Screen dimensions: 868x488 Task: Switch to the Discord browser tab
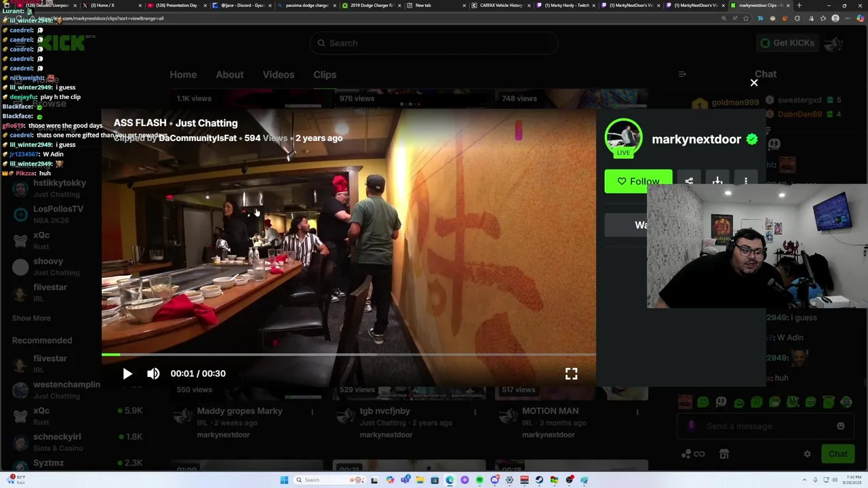pos(243,5)
